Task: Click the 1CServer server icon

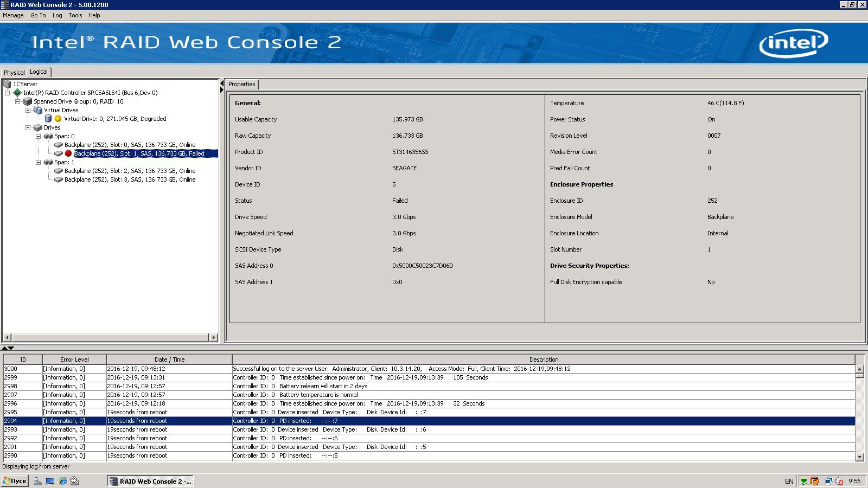Action: tap(7, 84)
